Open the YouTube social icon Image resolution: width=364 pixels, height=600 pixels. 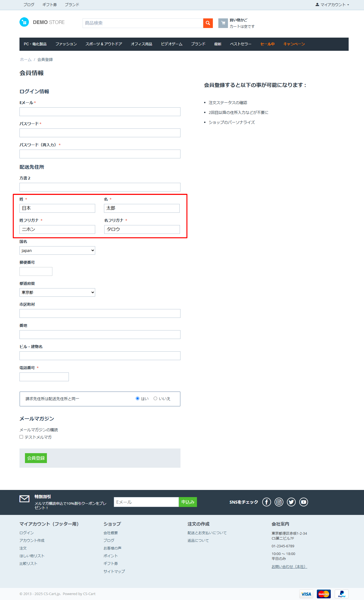tap(303, 502)
